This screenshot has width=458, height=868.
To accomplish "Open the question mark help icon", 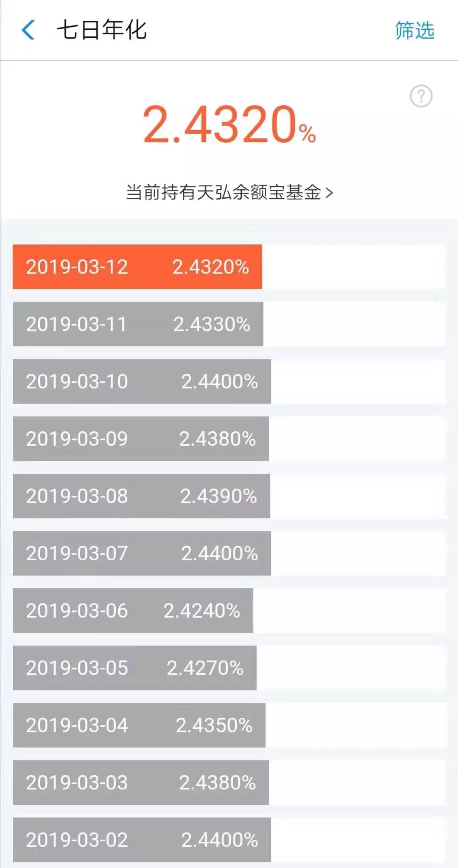I will click(421, 96).
